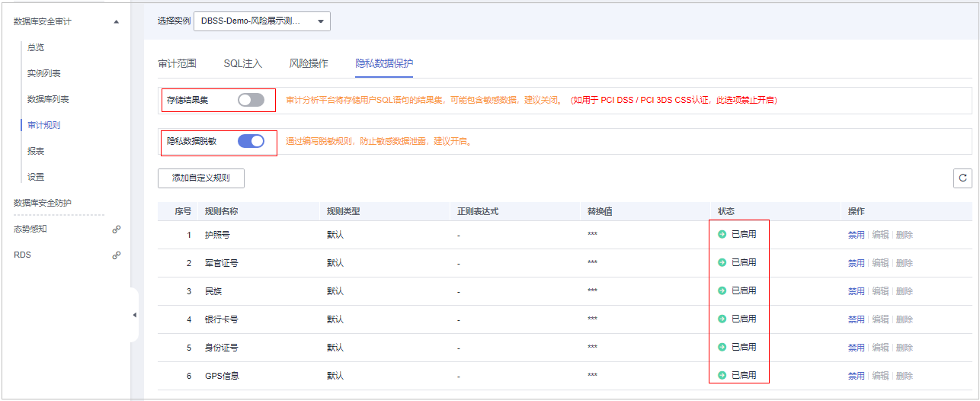Click the external link icon next to RDS
The width and height of the screenshot is (980, 401).
coord(117,255)
